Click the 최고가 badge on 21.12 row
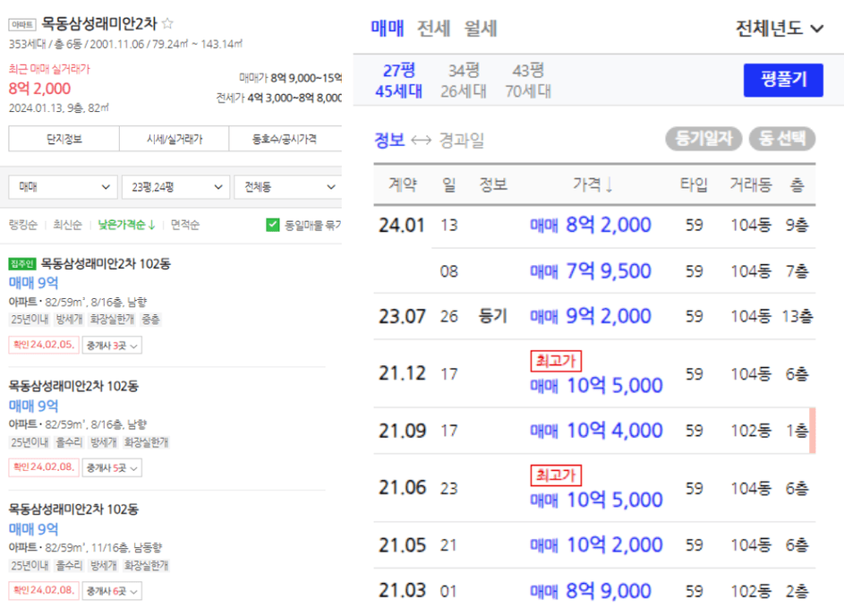 click(x=556, y=361)
